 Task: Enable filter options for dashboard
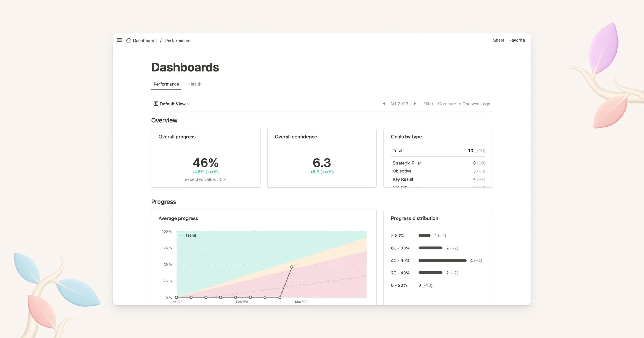click(428, 104)
